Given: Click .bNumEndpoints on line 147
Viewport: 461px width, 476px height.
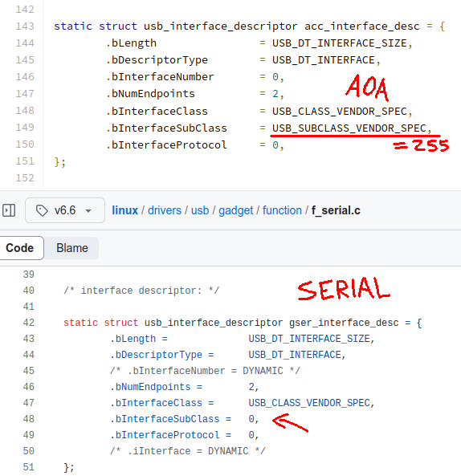Looking at the screenshot, I should (x=150, y=94).
